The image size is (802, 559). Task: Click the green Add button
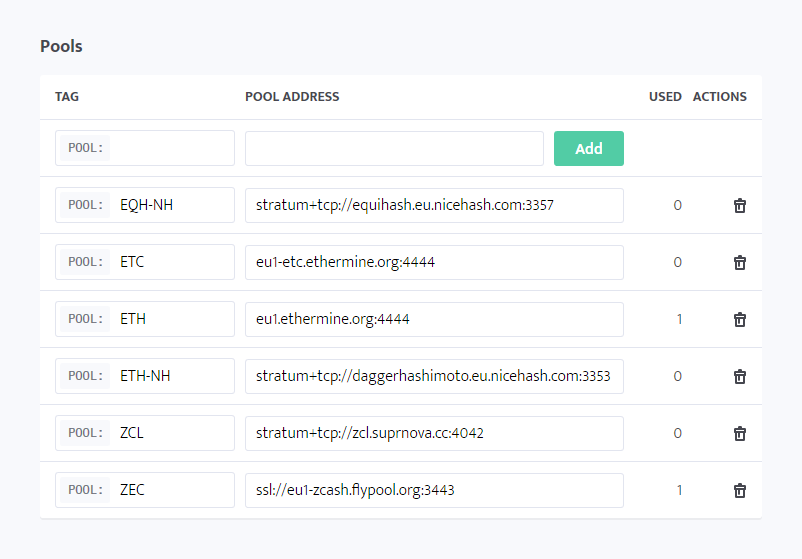click(x=589, y=148)
